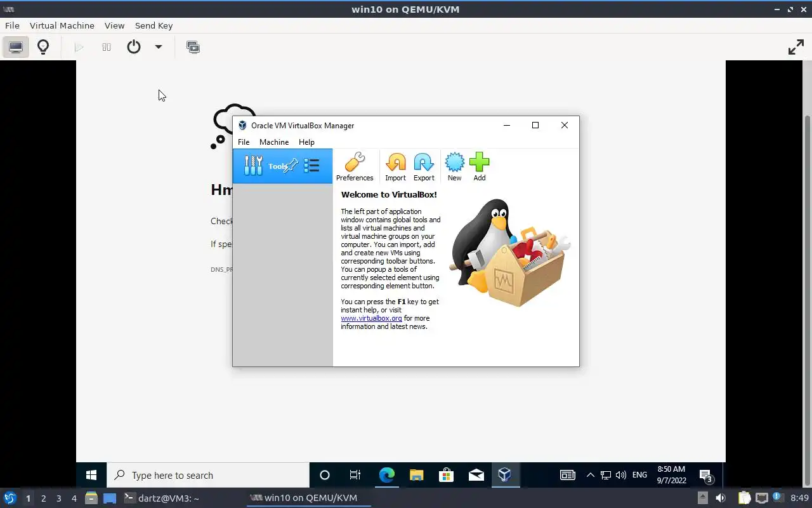812x508 pixels.
Task: Click the ENG language indicator
Action: tap(639, 475)
